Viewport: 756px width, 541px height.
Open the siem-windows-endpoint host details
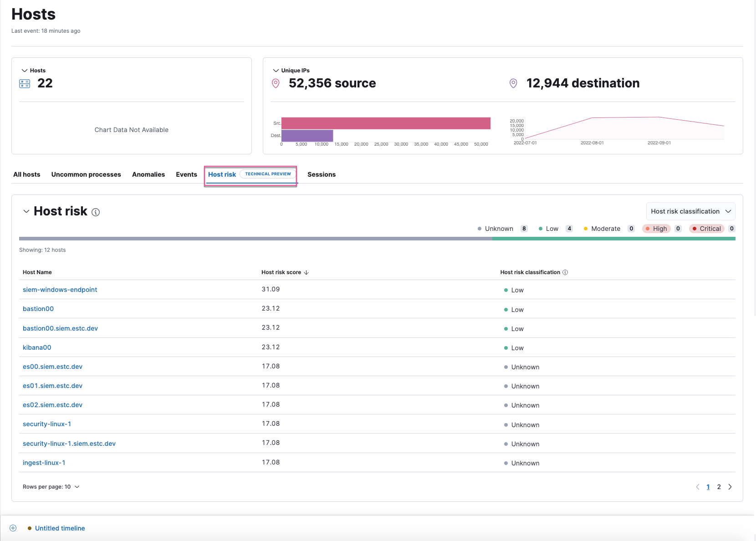tap(60, 290)
